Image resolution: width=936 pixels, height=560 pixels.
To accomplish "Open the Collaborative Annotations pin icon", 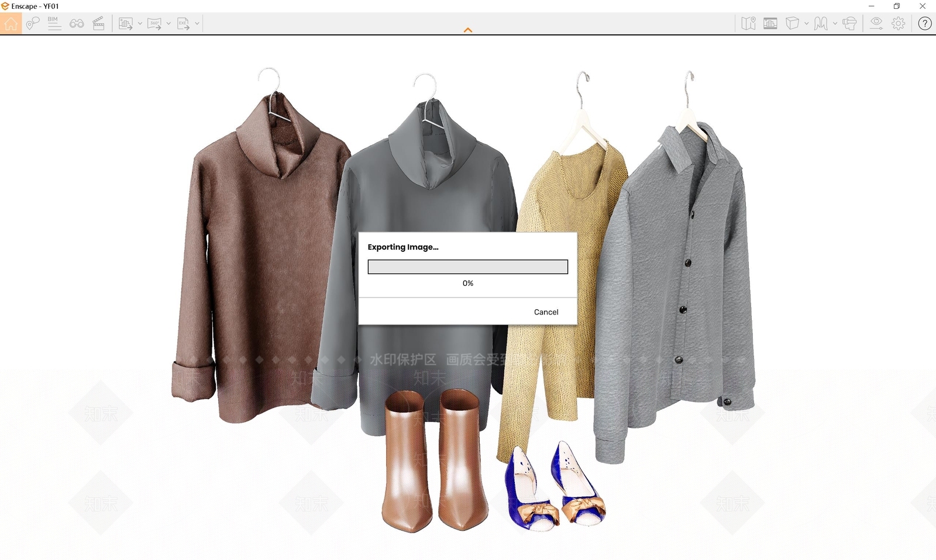I will (33, 23).
